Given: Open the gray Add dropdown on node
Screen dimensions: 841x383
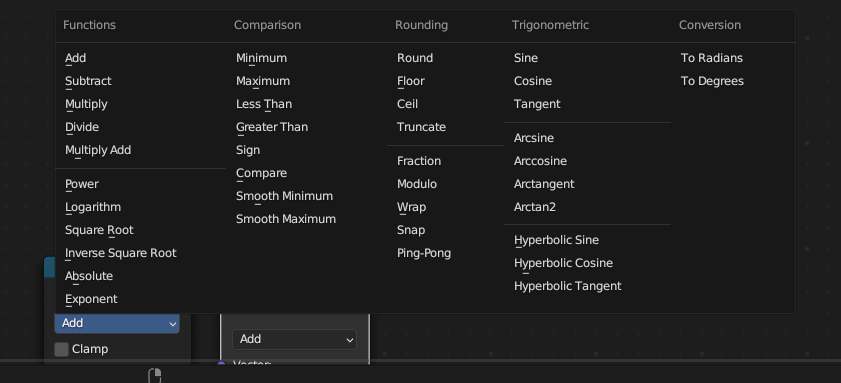Looking at the screenshot, I should [x=294, y=340].
